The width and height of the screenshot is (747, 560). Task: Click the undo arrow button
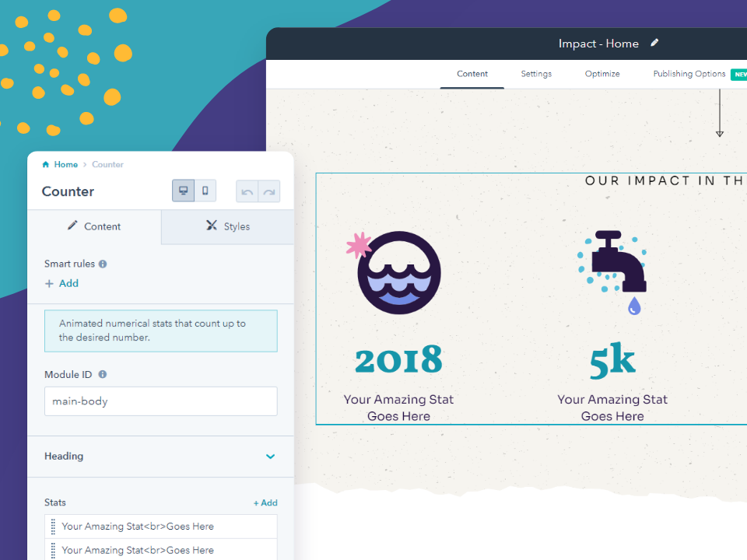click(x=247, y=192)
